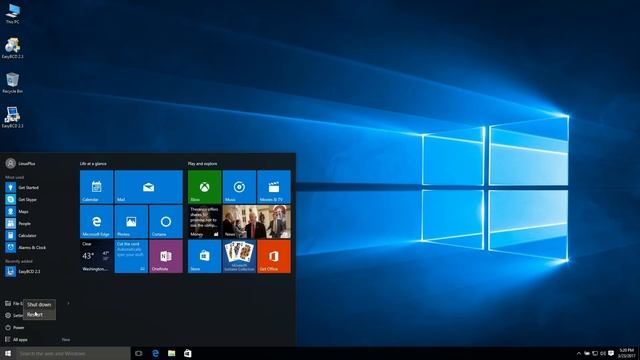Open the Movies & TV tile
The height and width of the screenshot is (360, 640).
(x=274, y=187)
